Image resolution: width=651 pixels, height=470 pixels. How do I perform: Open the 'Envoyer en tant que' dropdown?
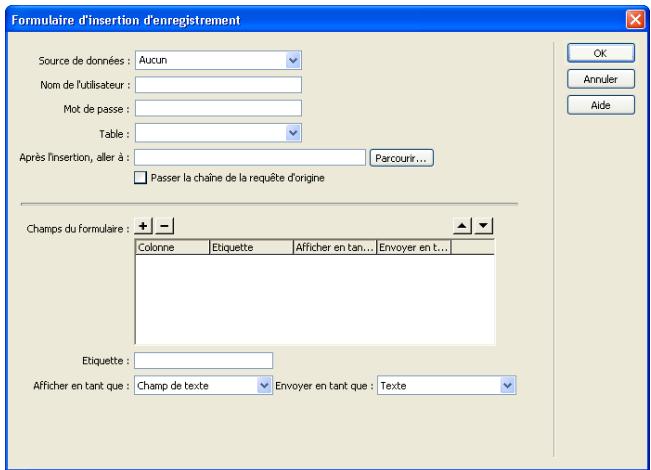point(446,386)
